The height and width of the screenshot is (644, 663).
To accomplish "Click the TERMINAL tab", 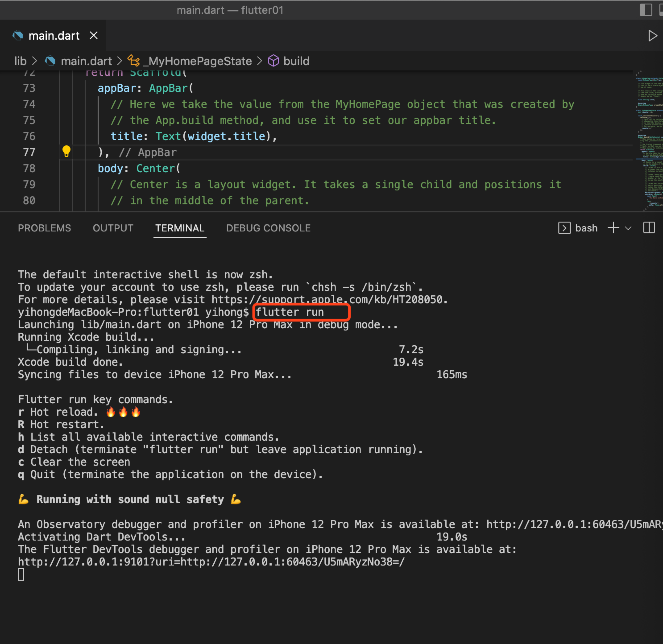I will [180, 228].
